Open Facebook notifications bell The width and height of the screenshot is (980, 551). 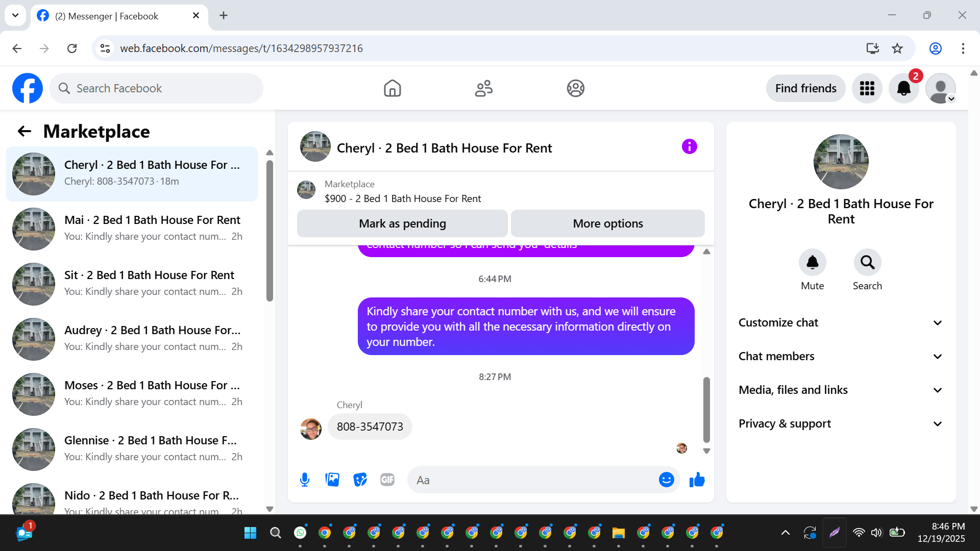[x=903, y=88]
